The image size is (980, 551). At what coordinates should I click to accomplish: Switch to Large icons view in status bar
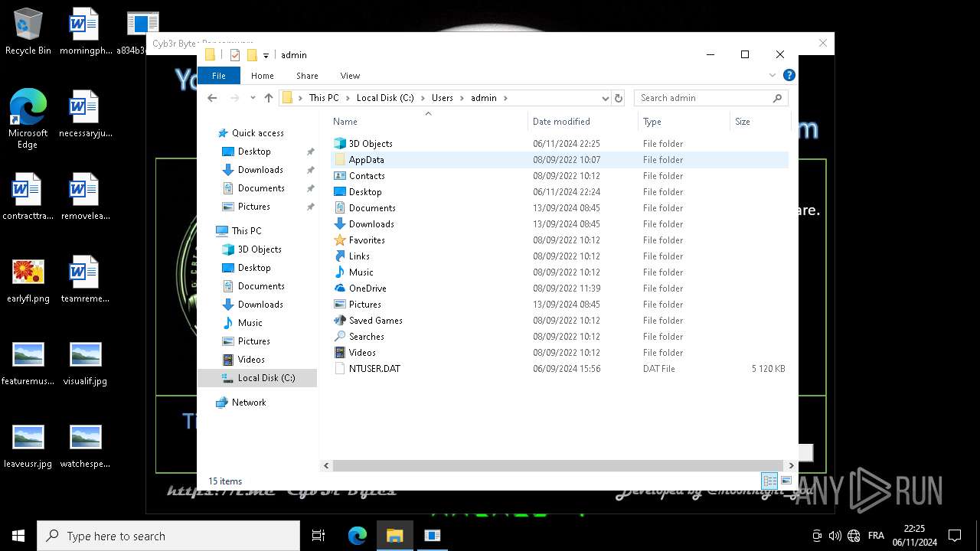tap(786, 481)
